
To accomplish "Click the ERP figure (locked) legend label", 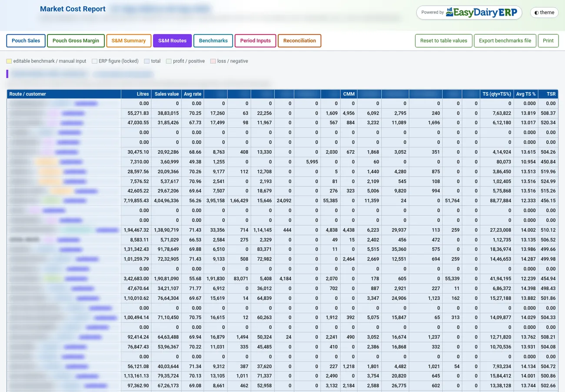I will (118, 61).
